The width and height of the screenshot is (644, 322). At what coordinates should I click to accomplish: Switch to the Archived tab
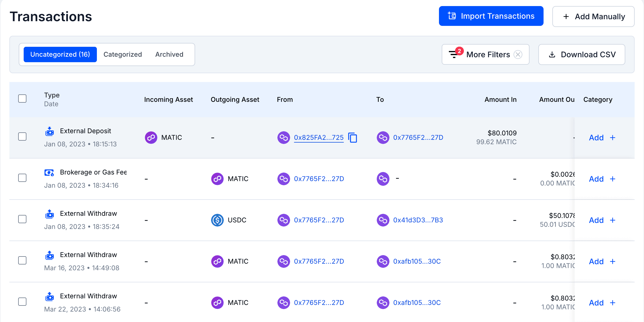(x=169, y=54)
